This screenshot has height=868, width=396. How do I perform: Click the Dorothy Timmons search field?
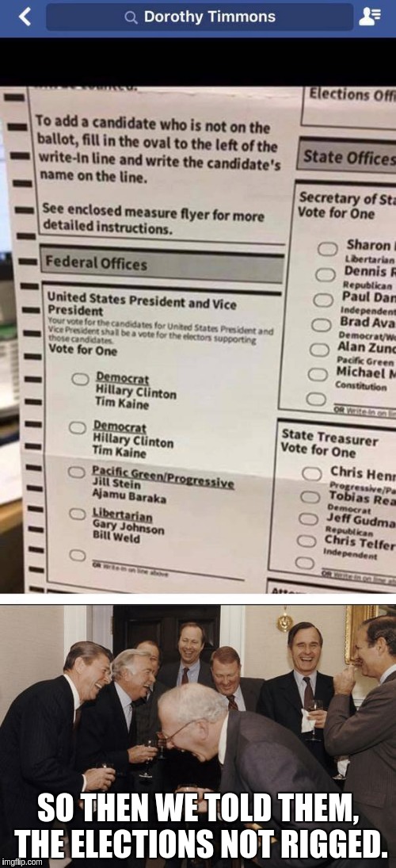[x=200, y=17]
